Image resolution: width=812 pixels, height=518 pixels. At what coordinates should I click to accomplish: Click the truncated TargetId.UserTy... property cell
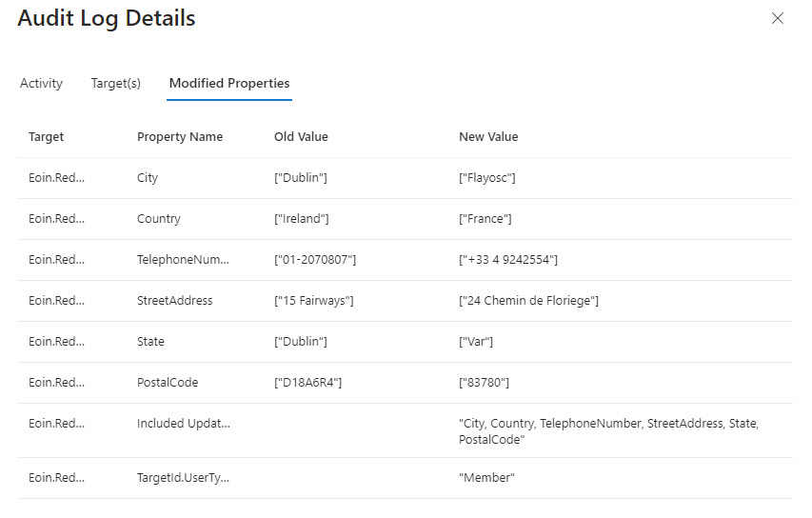[183, 478]
